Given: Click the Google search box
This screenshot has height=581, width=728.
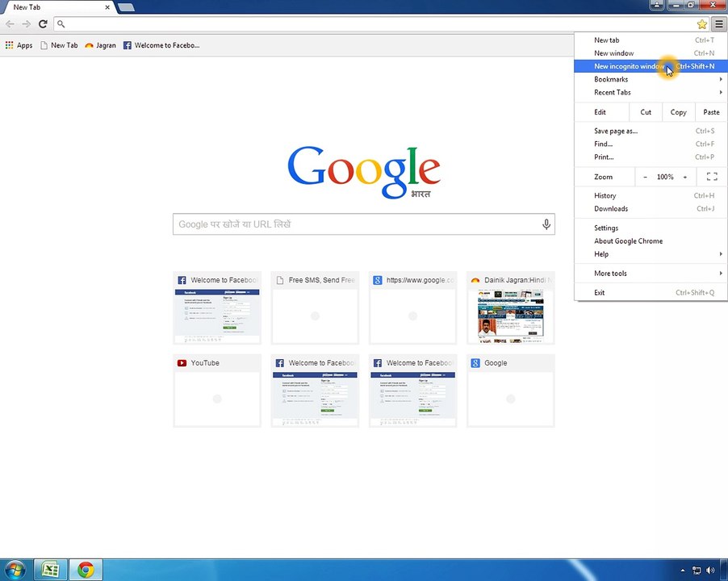Looking at the screenshot, I should [363, 224].
